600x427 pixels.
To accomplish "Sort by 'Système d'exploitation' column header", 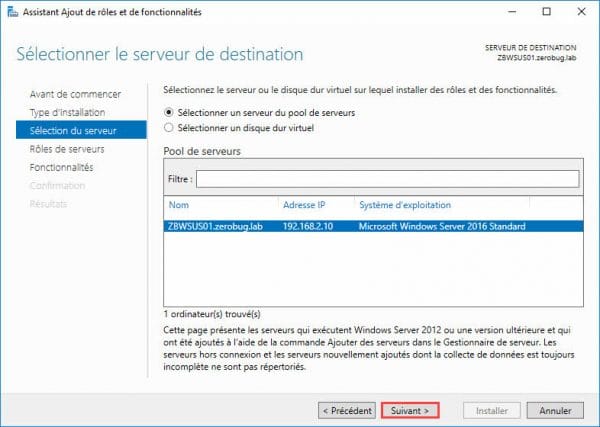I will point(405,205).
